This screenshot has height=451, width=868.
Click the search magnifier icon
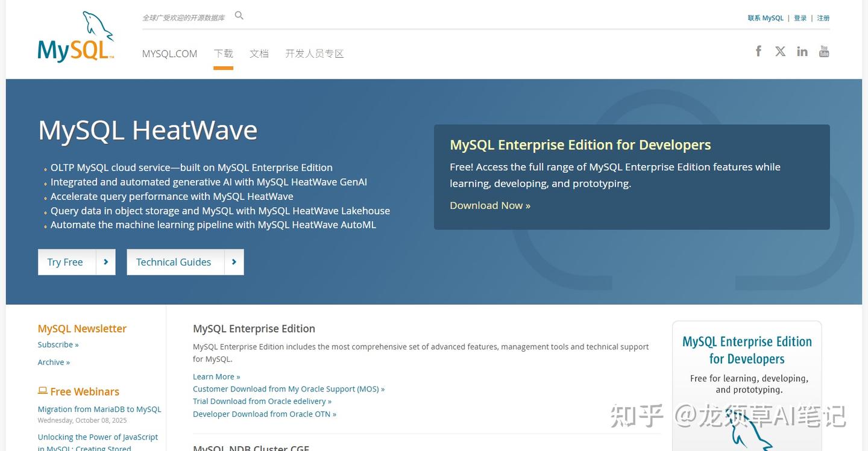[x=239, y=16]
